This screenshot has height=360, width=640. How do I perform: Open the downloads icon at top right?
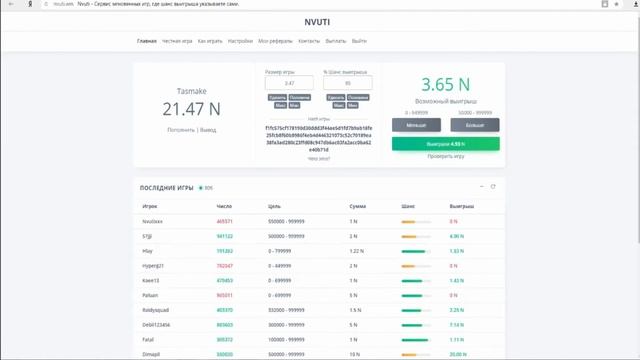click(x=636, y=4)
